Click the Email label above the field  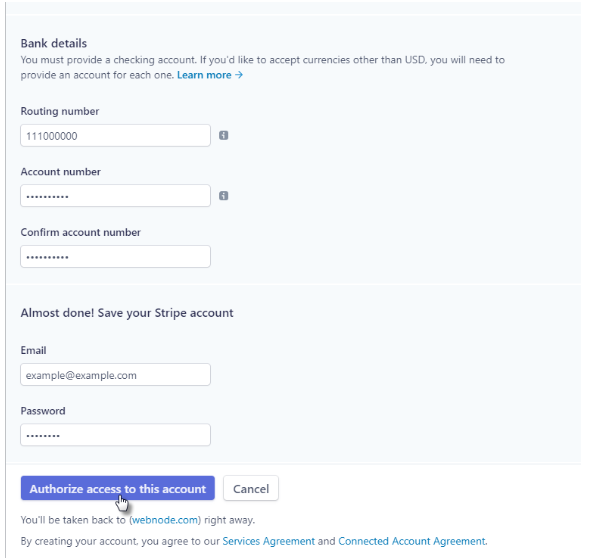point(34,351)
